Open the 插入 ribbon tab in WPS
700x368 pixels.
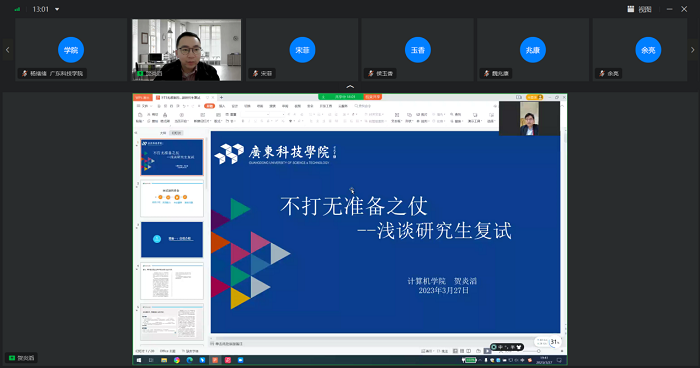pos(222,106)
